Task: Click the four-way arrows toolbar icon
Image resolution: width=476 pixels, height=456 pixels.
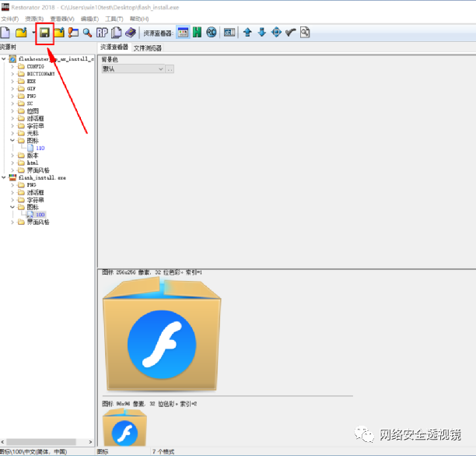Action: pyautogui.click(x=276, y=33)
